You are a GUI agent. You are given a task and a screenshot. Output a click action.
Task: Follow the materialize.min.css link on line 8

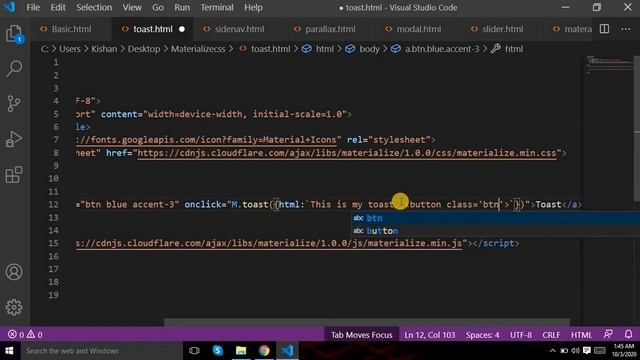coord(347,153)
